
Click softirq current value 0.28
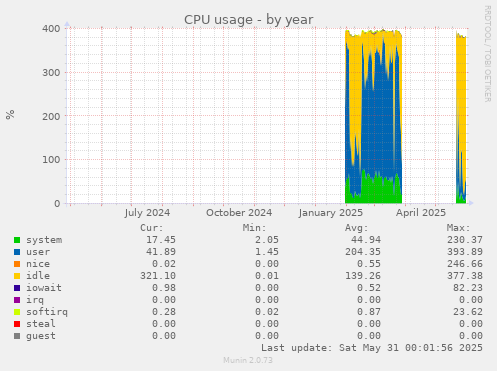coord(164,312)
